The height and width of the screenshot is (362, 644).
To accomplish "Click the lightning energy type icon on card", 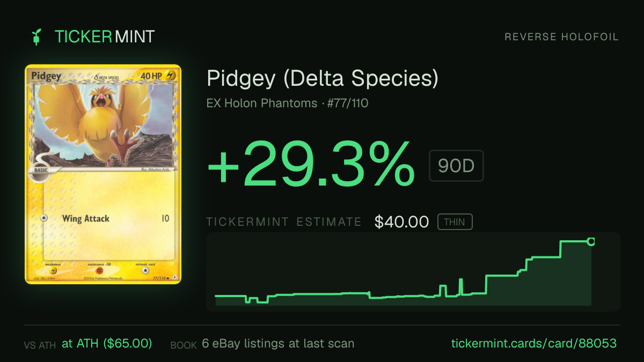I will click(169, 76).
